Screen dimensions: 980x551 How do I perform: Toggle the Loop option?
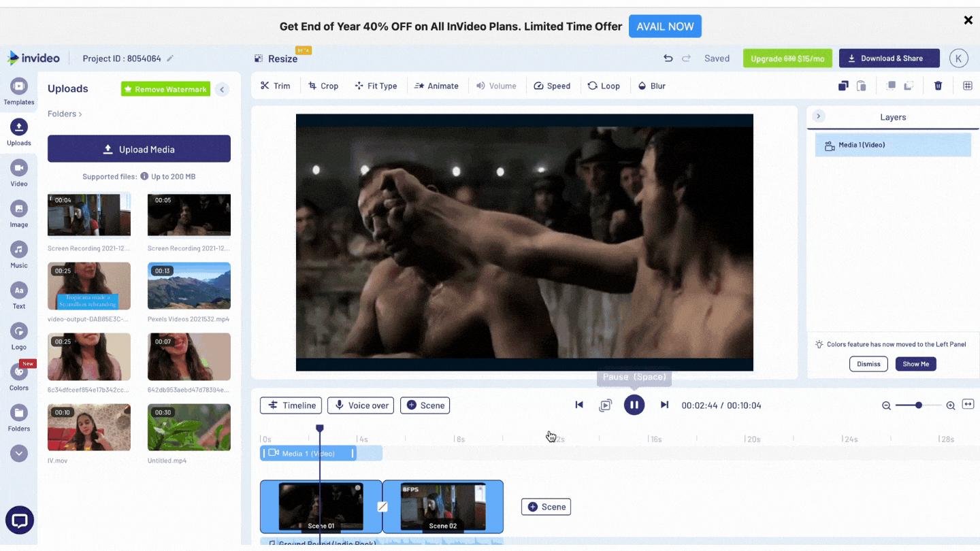(x=604, y=86)
